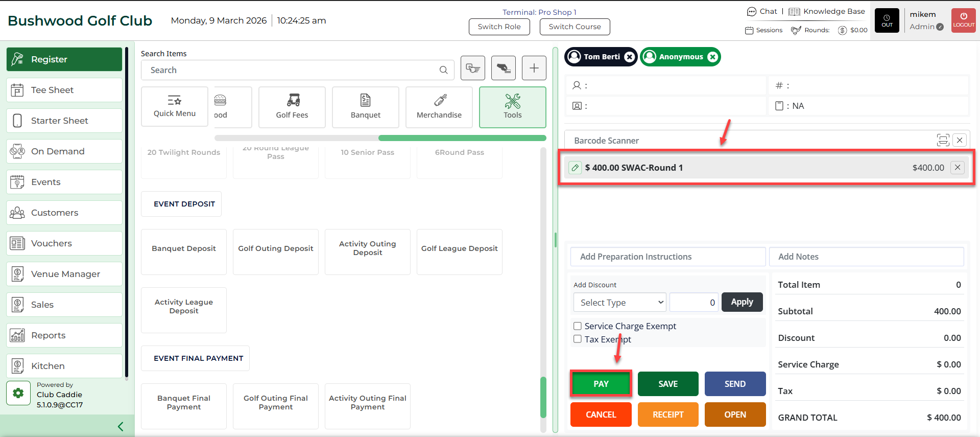The width and height of the screenshot is (980, 437).
Task: Click the green horizontal category scrollbar
Action: [462, 138]
